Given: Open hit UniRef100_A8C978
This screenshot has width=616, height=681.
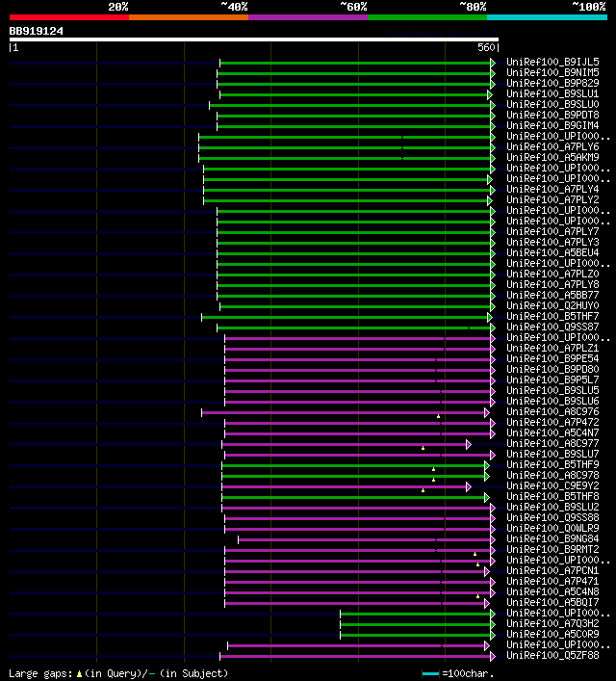Looking at the screenshot, I should pos(552,475).
